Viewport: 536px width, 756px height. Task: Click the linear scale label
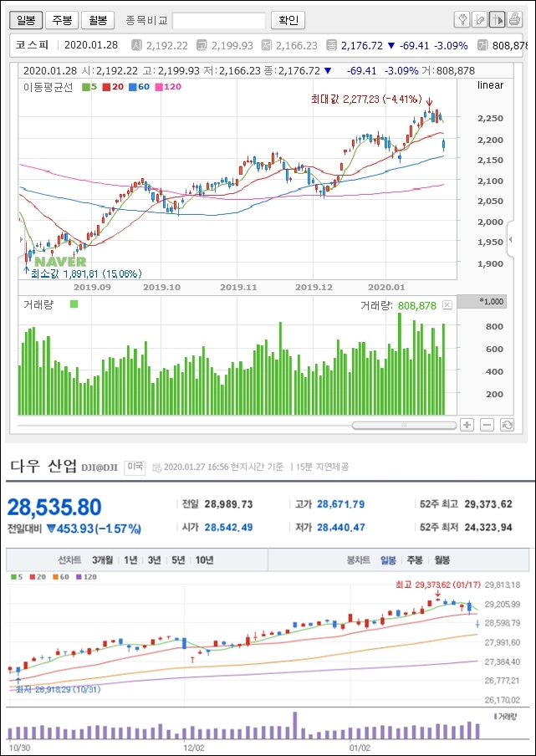click(x=490, y=85)
